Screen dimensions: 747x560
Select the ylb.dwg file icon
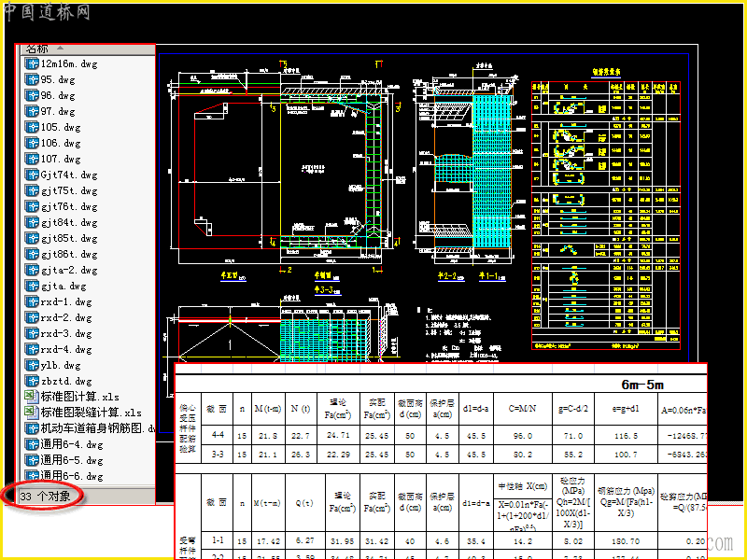[x=32, y=365]
